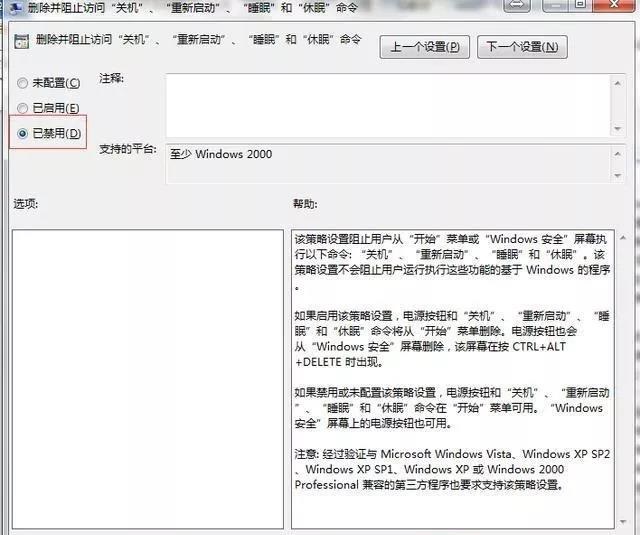Click the up arrow of the 帮助 scrollbar

[x=623, y=238]
